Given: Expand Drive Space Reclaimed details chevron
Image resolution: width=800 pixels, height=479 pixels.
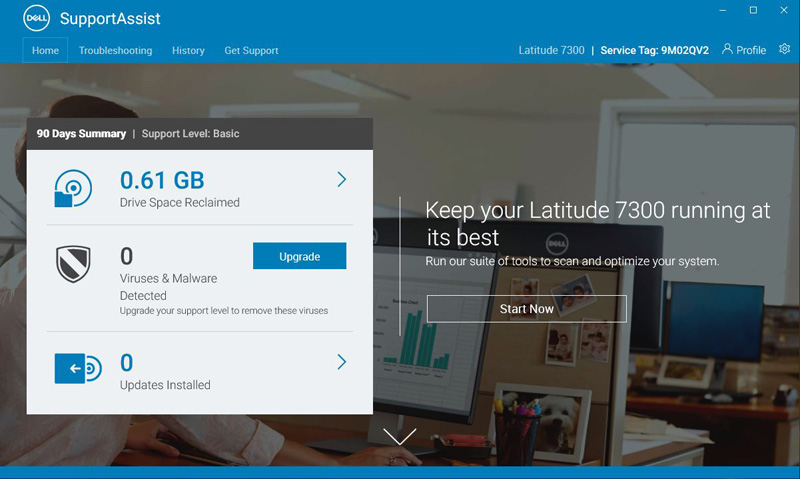Looking at the screenshot, I should [341, 179].
